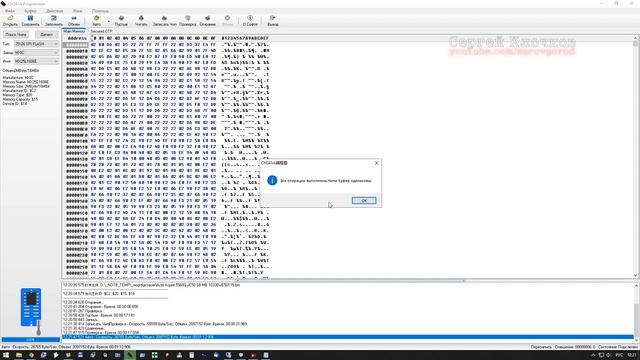Click the hex row at address 00000010
This screenshot has width=640, height=360.
[x=167, y=51]
